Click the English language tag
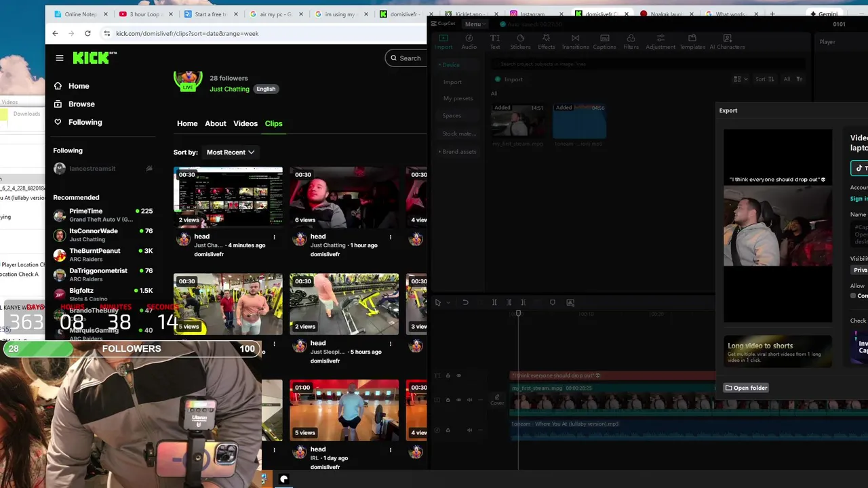The width and height of the screenshot is (868, 488). point(266,89)
